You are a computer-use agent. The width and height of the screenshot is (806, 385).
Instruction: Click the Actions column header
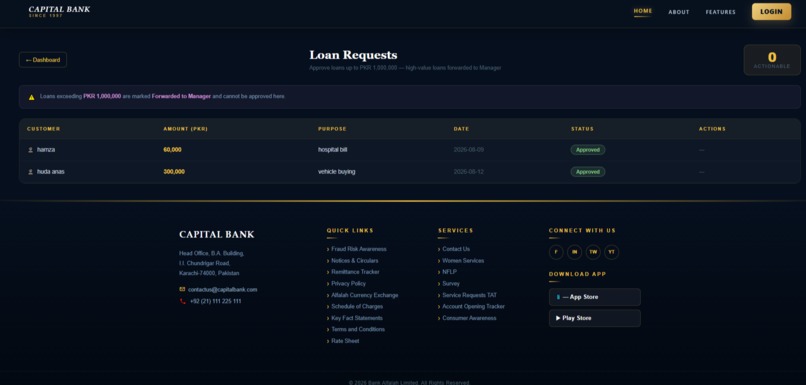coord(712,129)
